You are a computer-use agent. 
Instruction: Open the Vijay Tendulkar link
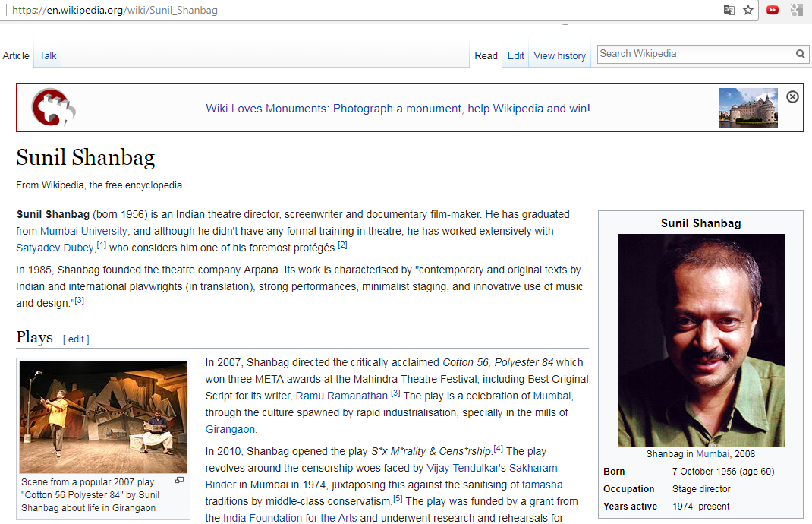[x=462, y=468]
